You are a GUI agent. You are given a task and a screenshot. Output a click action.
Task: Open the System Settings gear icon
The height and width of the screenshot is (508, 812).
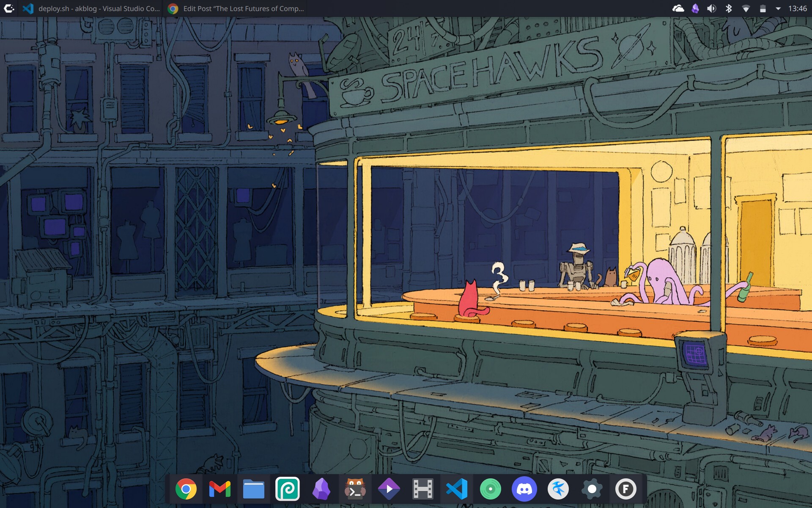click(x=592, y=489)
